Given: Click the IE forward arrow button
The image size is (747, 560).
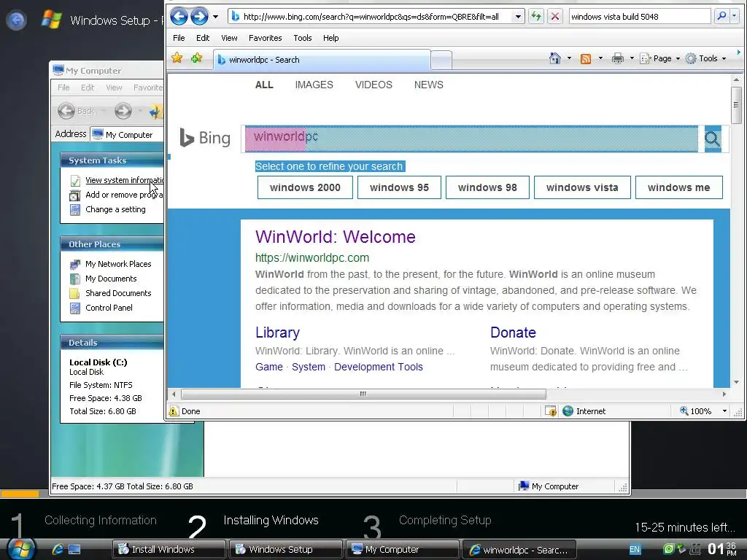Looking at the screenshot, I should pyautogui.click(x=199, y=17).
